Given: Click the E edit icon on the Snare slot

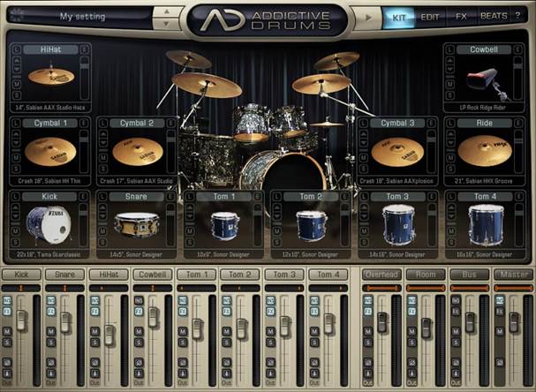Looking at the screenshot, I should [170, 197].
